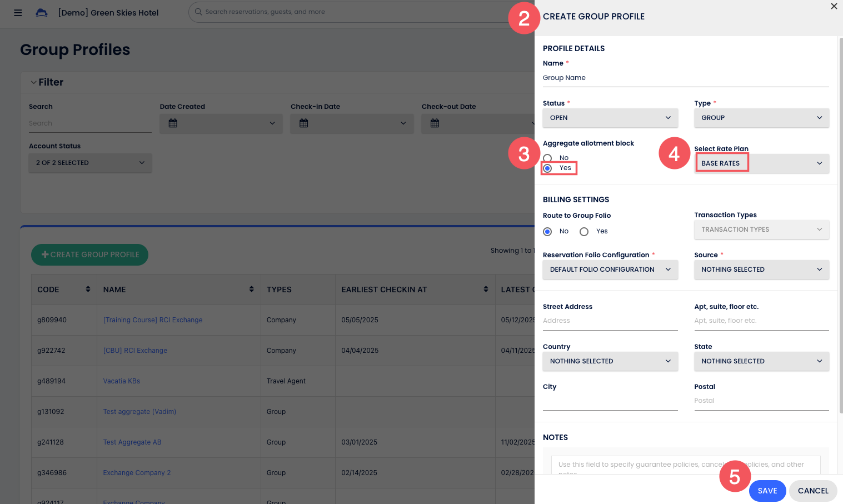Open the Status dropdown showing OPEN
The height and width of the screenshot is (504, 843).
[610, 118]
